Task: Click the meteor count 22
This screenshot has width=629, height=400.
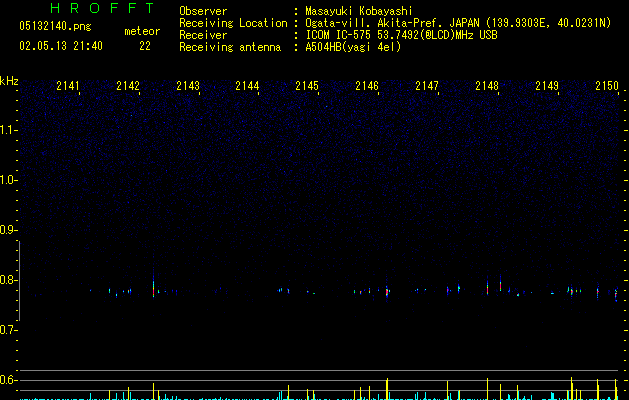Action: [x=145, y=46]
